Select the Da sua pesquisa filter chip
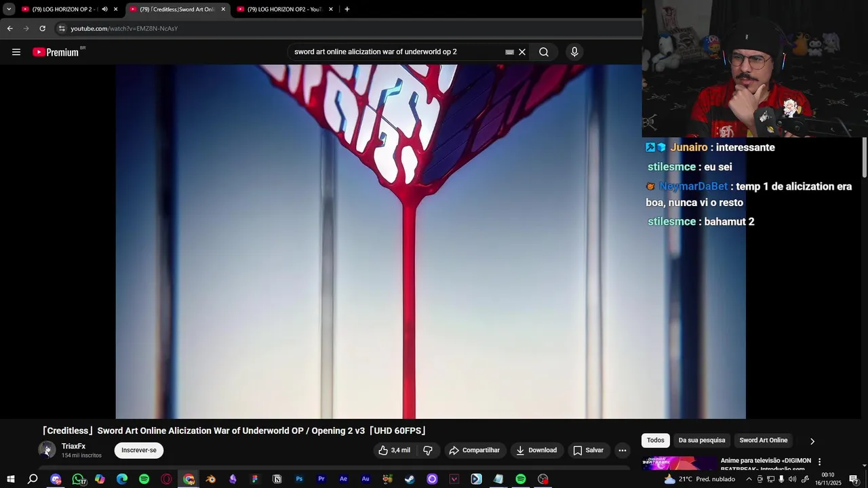This screenshot has width=868, height=488. pyautogui.click(x=702, y=441)
